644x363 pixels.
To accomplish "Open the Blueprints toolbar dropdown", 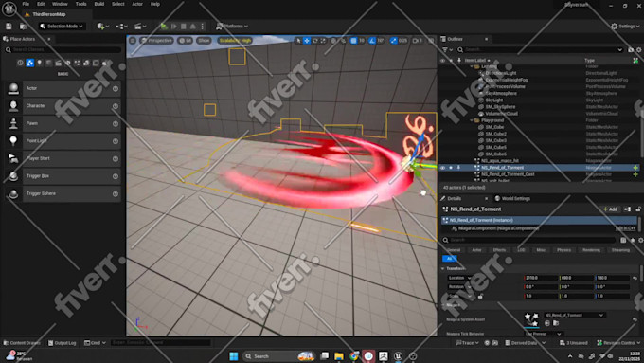I will point(121,27).
